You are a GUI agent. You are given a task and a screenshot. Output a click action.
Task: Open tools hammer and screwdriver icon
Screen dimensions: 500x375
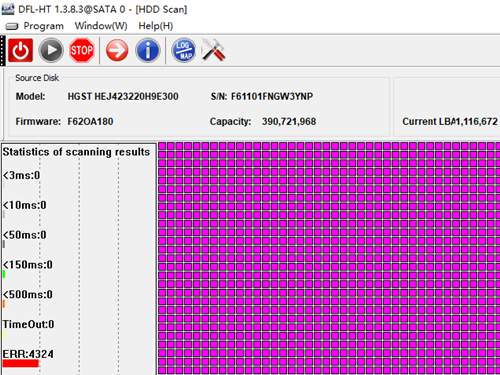pyautogui.click(x=213, y=50)
